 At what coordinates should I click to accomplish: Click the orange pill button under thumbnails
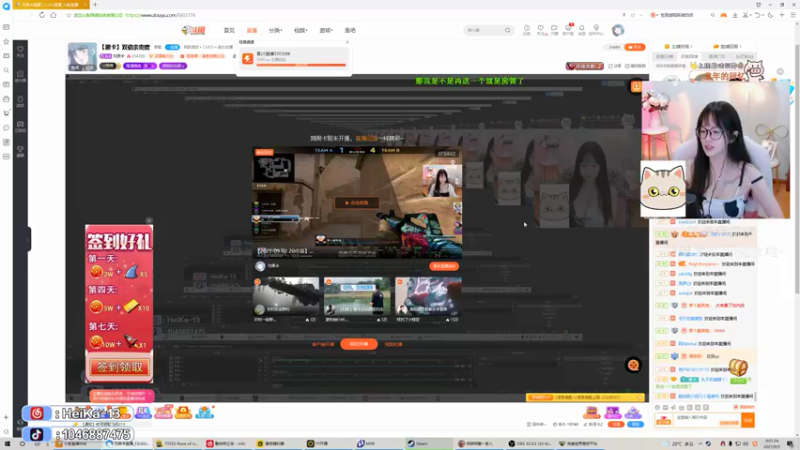pyautogui.click(x=359, y=344)
